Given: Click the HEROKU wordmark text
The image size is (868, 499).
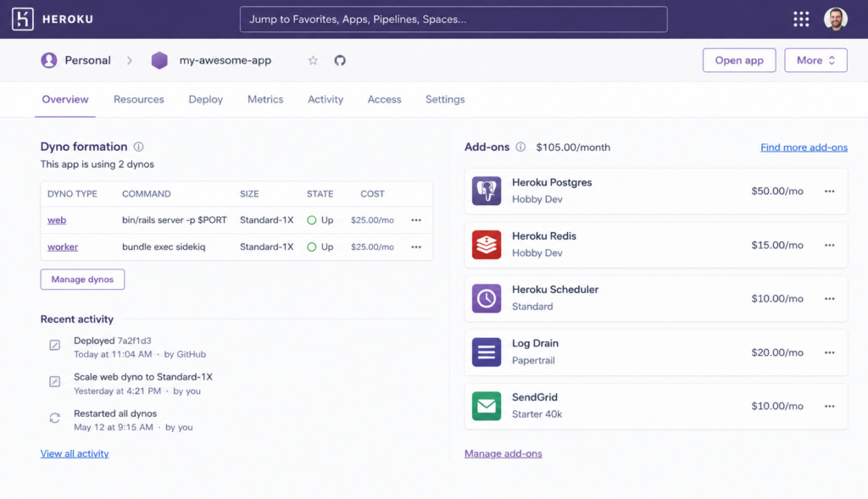Looking at the screenshot, I should click(x=68, y=19).
